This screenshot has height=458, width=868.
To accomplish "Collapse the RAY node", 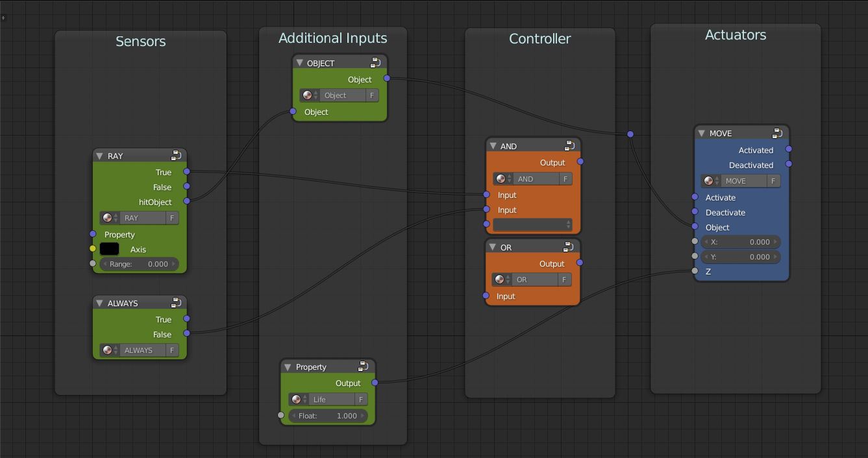I will pos(99,156).
